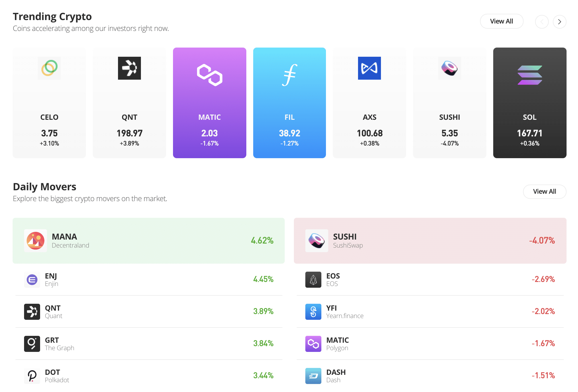Click the MATIC Polygon logo on purple card

click(x=210, y=75)
